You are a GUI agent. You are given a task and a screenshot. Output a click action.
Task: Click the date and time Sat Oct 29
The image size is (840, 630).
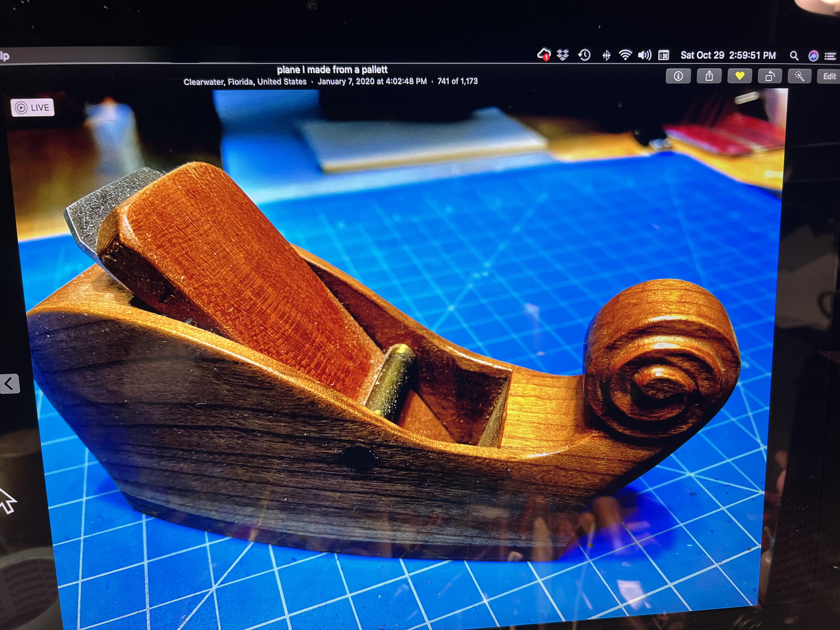pos(728,55)
